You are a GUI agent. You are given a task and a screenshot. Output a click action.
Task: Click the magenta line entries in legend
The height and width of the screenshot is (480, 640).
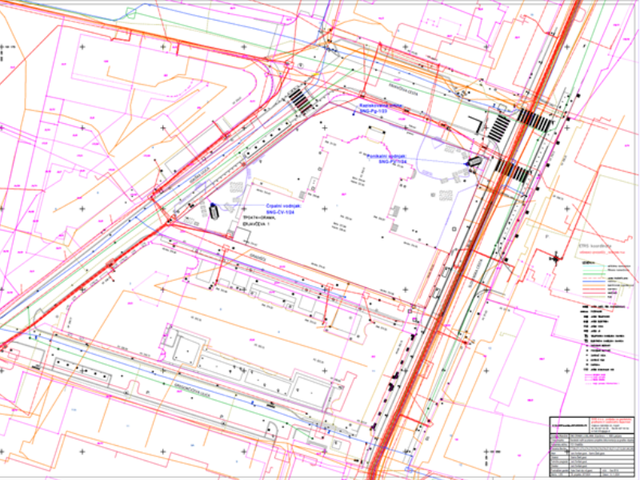pos(600,379)
